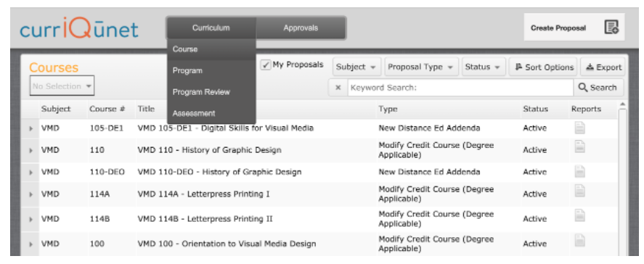Click the scrollbar up arrow

(622, 104)
